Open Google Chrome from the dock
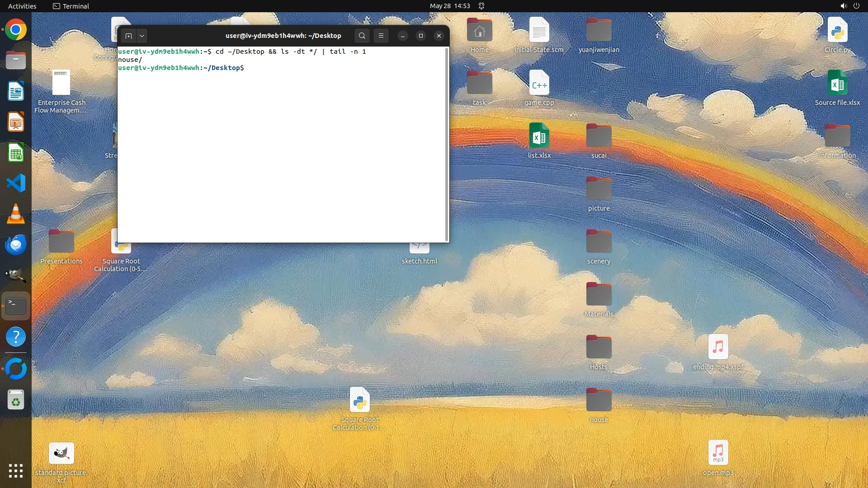 pyautogui.click(x=16, y=30)
